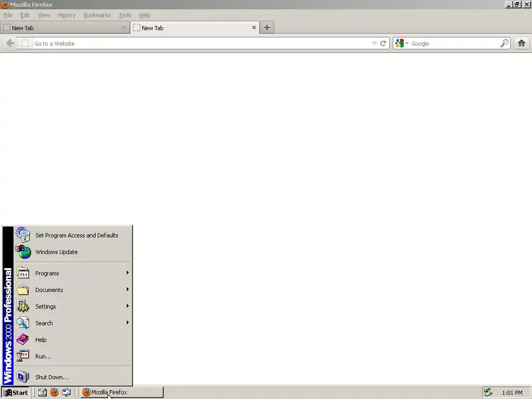This screenshot has height=399, width=532.
Task: Click the Run icon in Start menu
Action: point(23,356)
